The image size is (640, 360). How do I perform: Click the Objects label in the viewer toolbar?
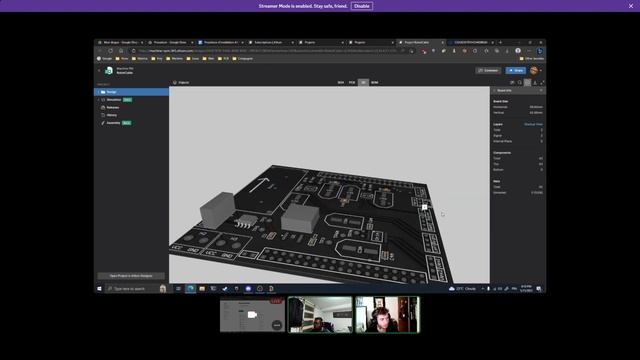[x=184, y=82]
